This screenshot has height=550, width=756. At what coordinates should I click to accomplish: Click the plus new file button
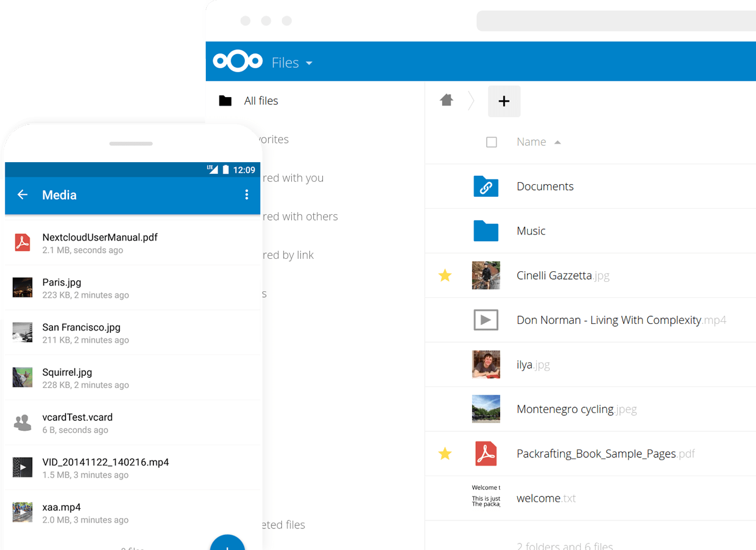point(504,101)
